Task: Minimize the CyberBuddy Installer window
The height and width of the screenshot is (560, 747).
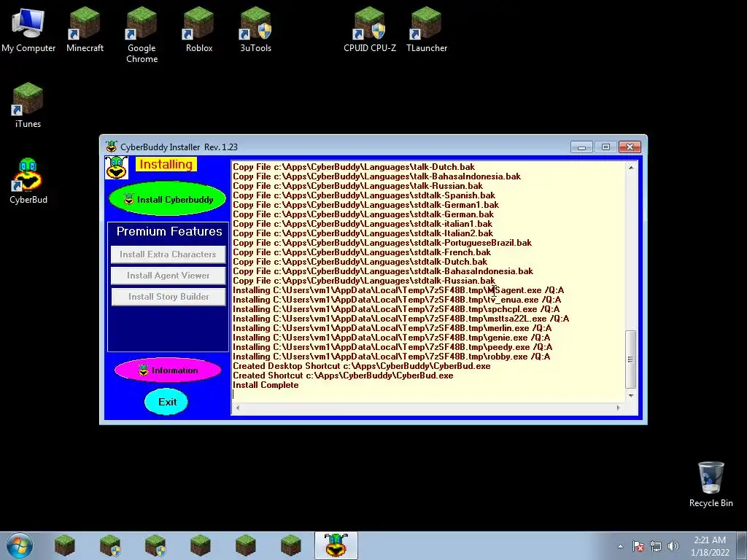Action: pyautogui.click(x=581, y=147)
